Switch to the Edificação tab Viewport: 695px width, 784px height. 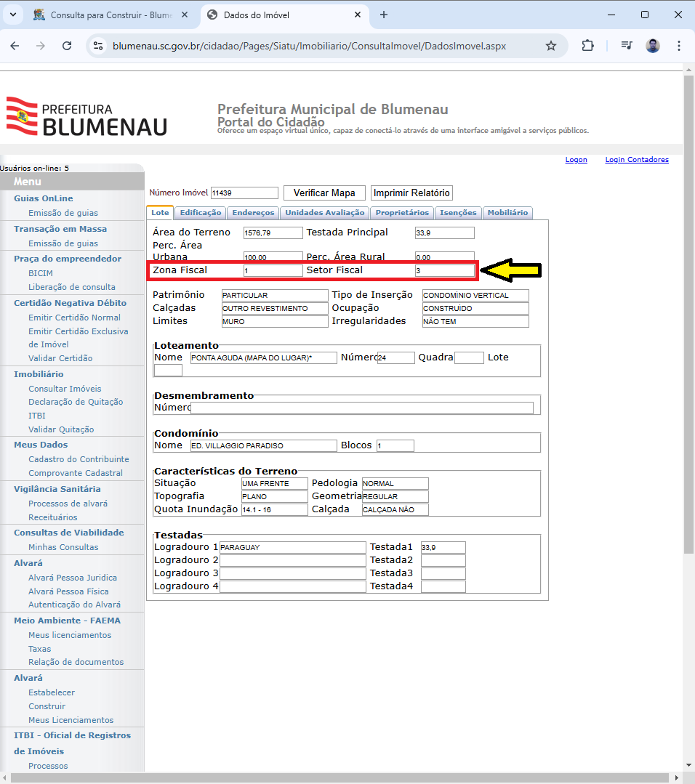click(200, 213)
